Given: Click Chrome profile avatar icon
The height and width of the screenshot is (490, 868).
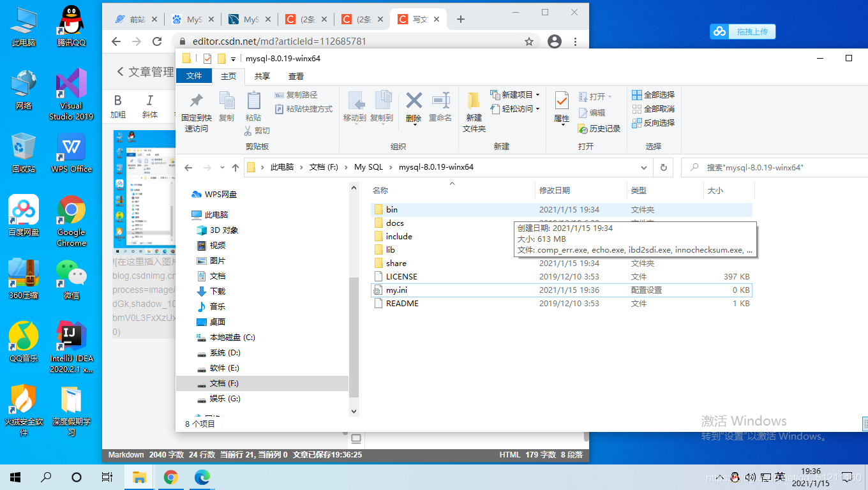Looking at the screenshot, I should point(555,41).
